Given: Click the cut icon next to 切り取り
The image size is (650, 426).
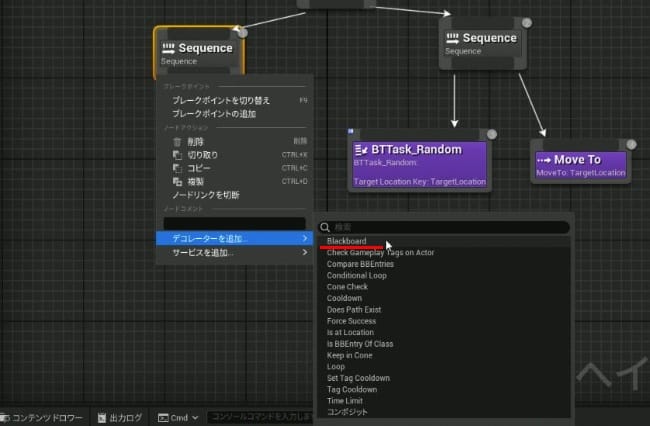Looking at the screenshot, I should click(x=177, y=155).
